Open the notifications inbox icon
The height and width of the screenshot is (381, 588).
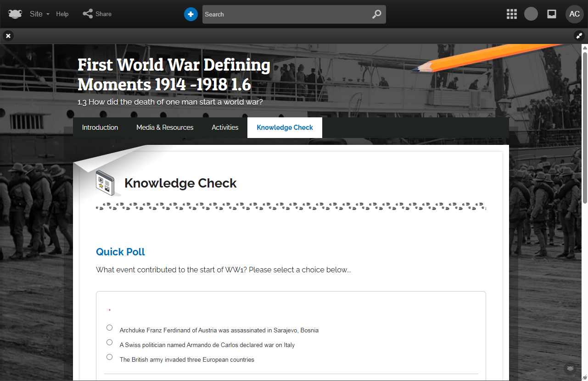(x=552, y=14)
